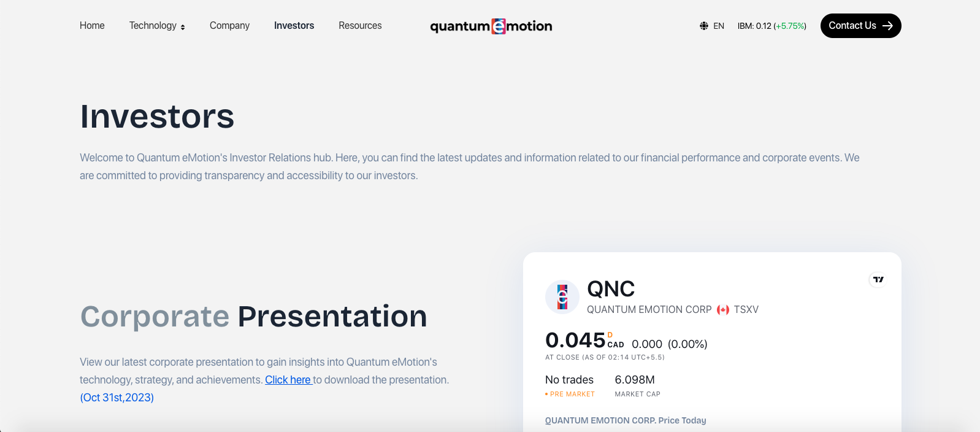Click the QNC company logo avatar
This screenshot has width=980, height=432.
point(562,296)
